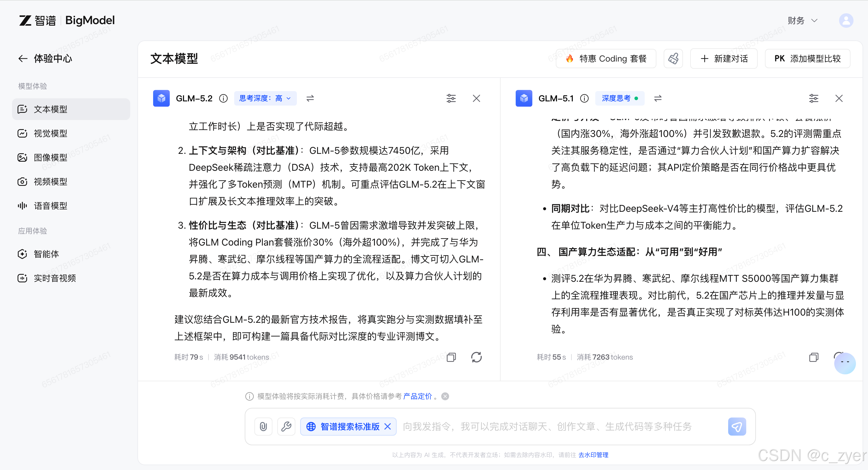Image resolution: width=868 pixels, height=470 pixels.
Task: Click the PK 添加模型比较 button
Action: pyautogui.click(x=807, y=59)
